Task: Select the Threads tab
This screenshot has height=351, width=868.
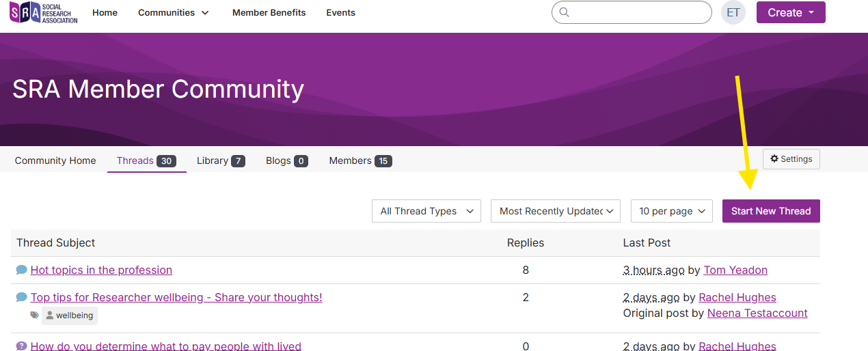Action: click(146, 160)
